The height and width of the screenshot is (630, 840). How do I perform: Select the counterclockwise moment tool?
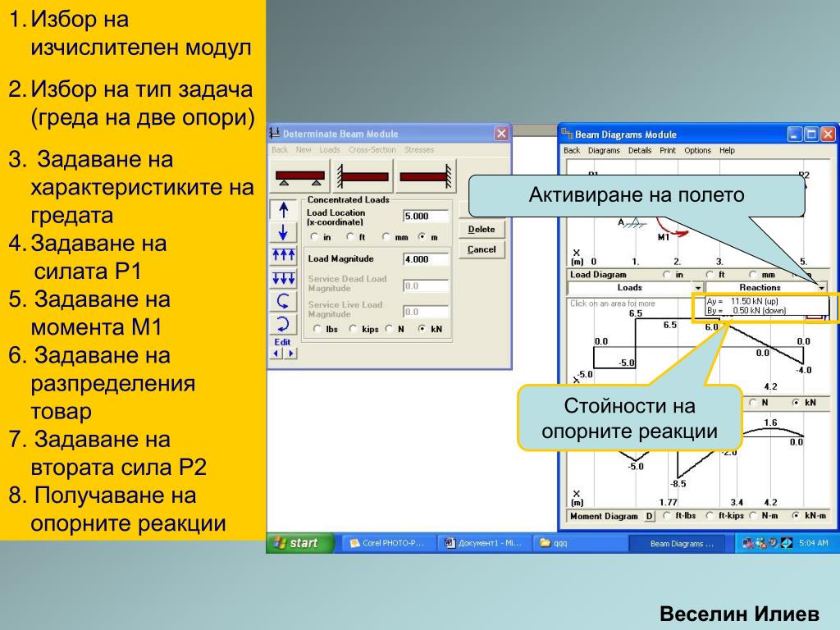pos(283,301)
